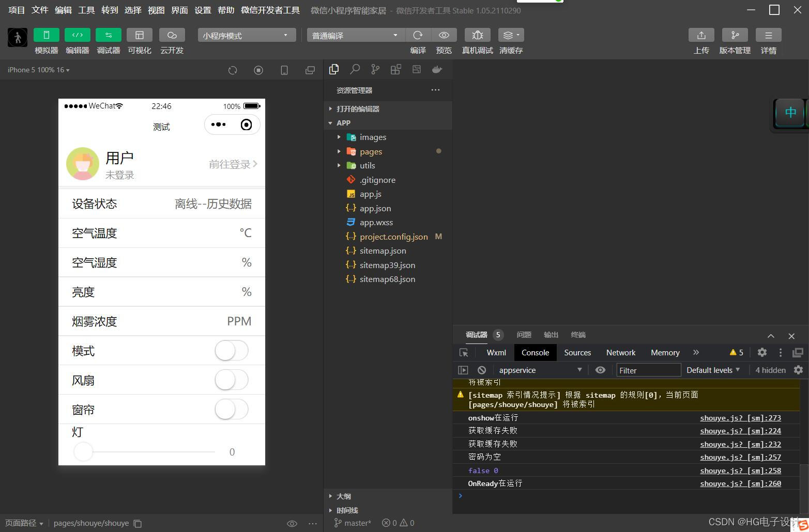Open the iPhone 5 device selector dropdown
Screen dimensions: 809x532
39,70
